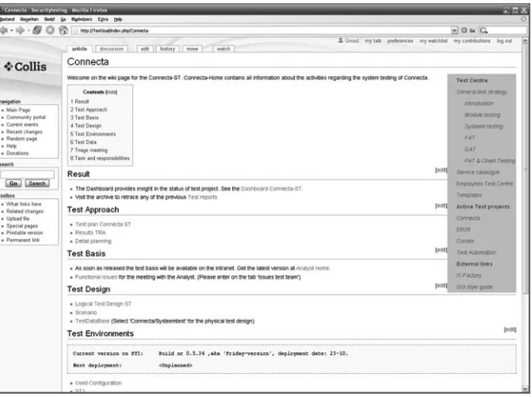Open Recent changes in navigation

coord(24,132)
